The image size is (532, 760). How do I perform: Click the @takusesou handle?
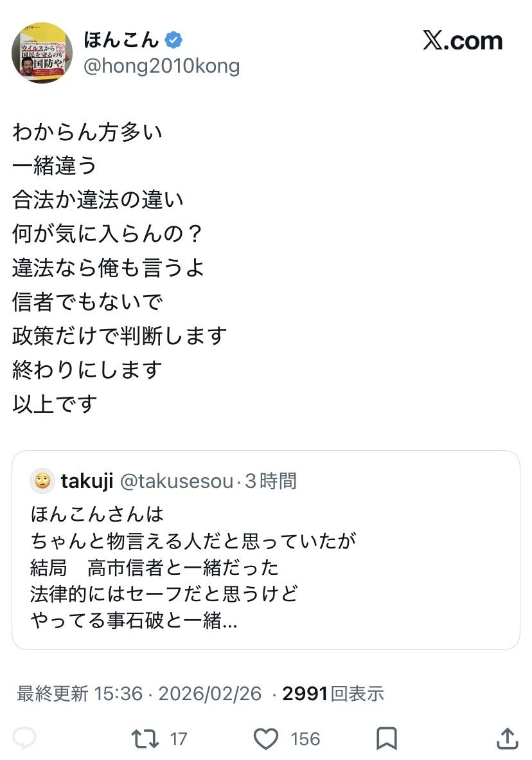(x=177, y=481)
